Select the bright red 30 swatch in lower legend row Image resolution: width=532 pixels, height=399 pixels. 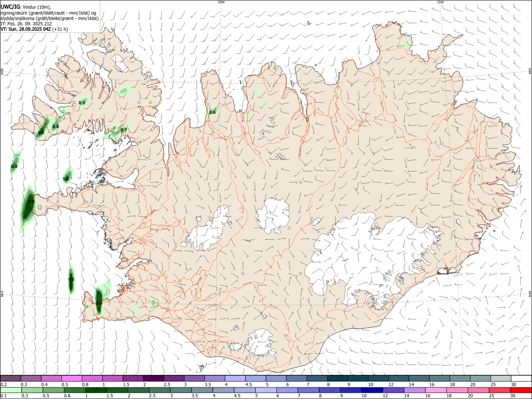(x=521, y=390)
